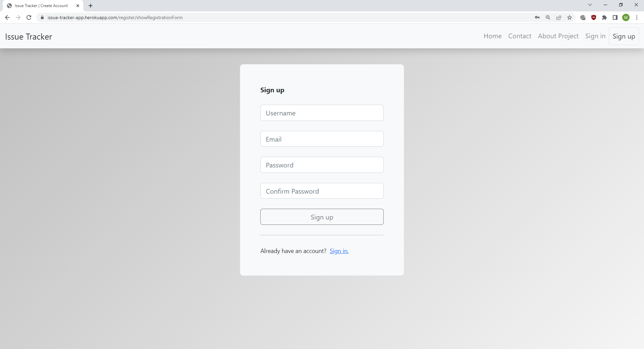644x349 pixels.
Task: Click the saved passwords key icon
Action: pyautogui.click(x=537, y=17)
